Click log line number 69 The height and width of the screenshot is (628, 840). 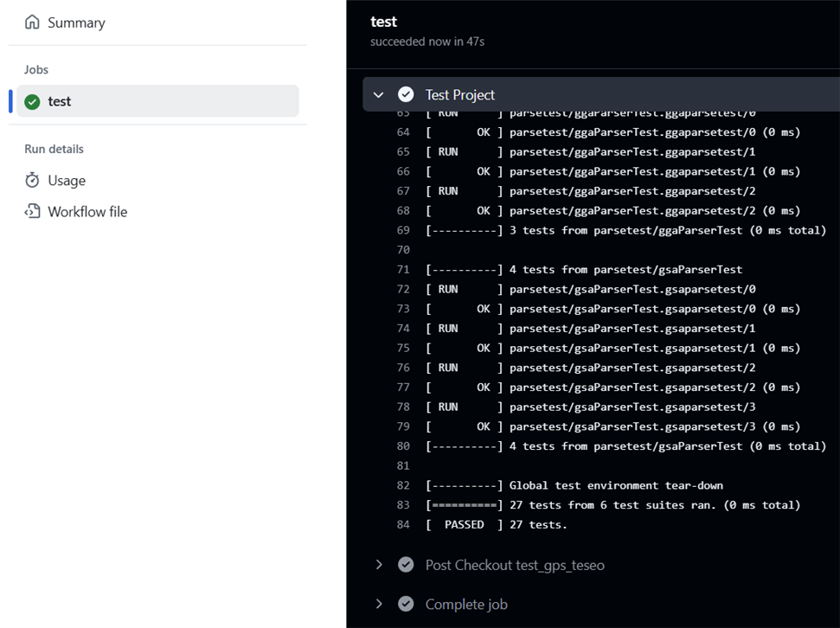[403, 230]
